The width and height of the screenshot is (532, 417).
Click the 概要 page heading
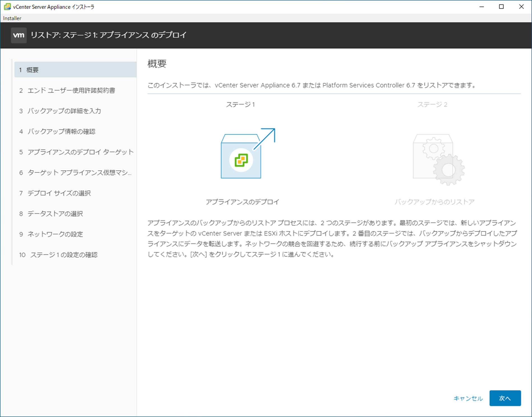click(x=157, y=64)
